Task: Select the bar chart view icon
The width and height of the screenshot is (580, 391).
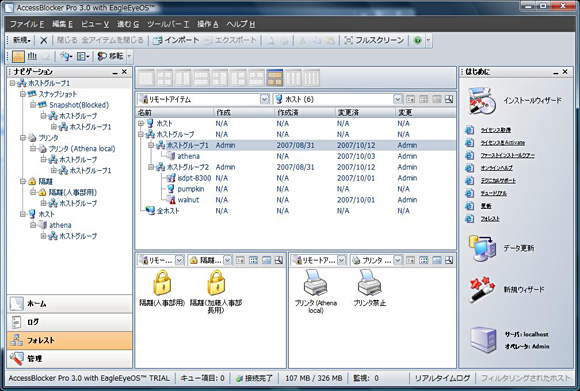Action: point(32,56)
